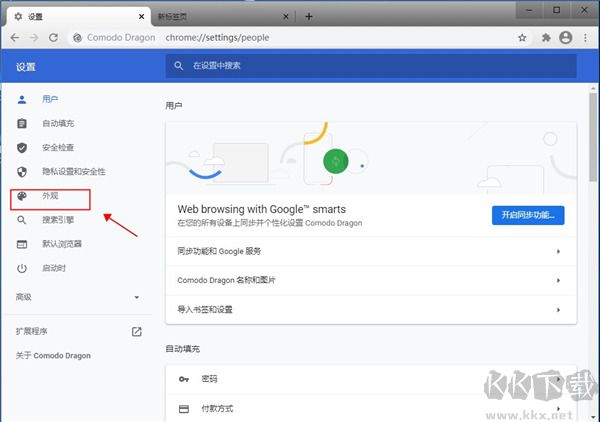Open 付款方式 payment methods row
The image size is (600, 422).
point(371,408)
